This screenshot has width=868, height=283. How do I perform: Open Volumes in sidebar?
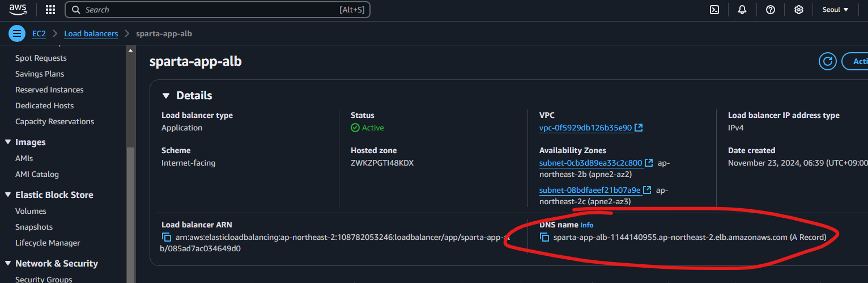pyautogui.click(x=31, y=211)
